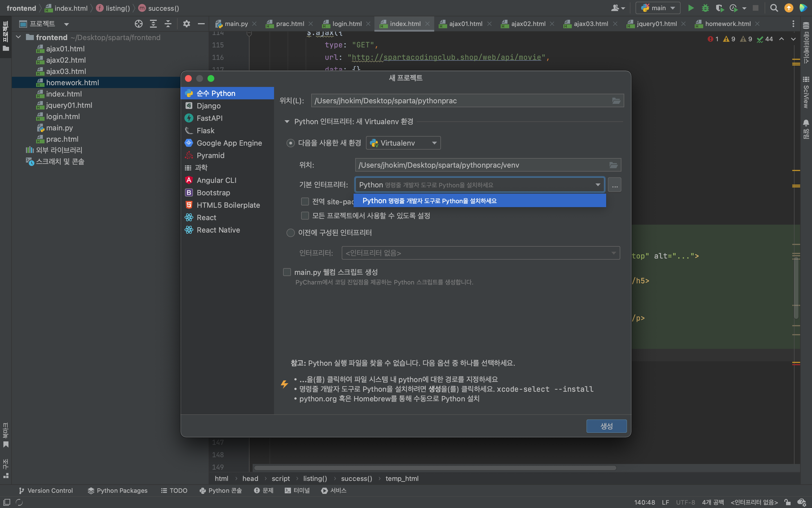This screenshot has width=812, height=508.
Task: Open the Notifications bell panel
Action: [806, 129]
